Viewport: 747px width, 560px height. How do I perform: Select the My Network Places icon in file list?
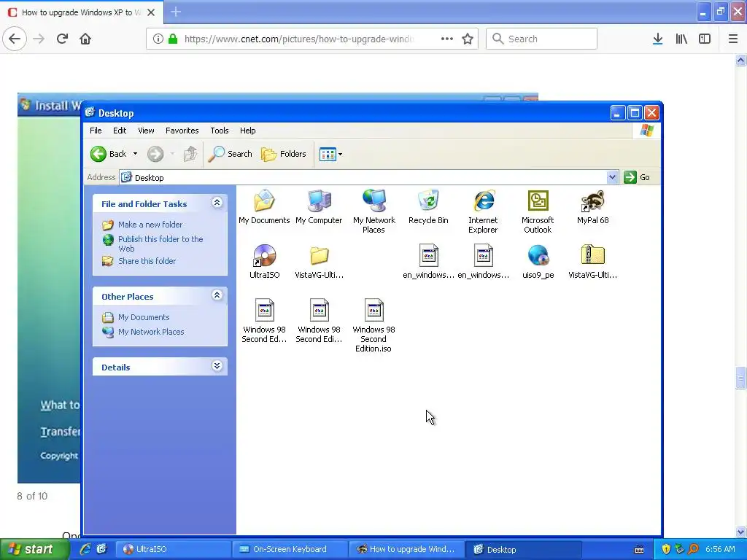pyautogui.click(x=374, y=211)
